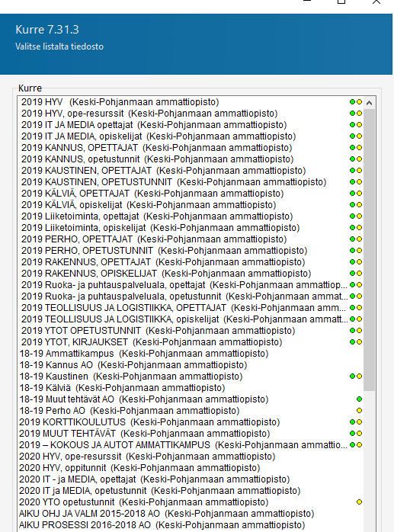Pick '2019 IT JA MEDIA, opiskelijat' row
Image resolution: width=394 pixels, height=532 pixels.
pyautogui.click(x=191, y=136)
